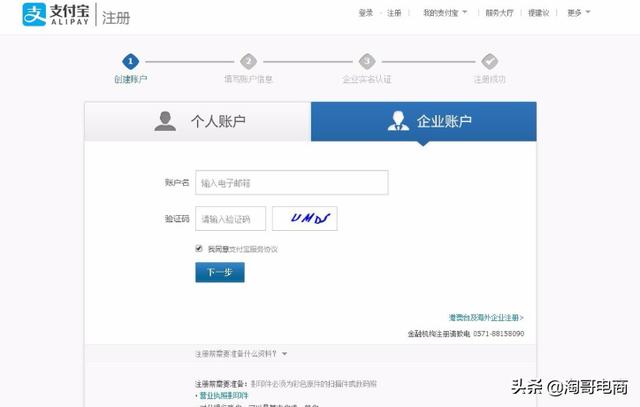Open the 我的支付宝 dropdown menu

click(445, 13)
